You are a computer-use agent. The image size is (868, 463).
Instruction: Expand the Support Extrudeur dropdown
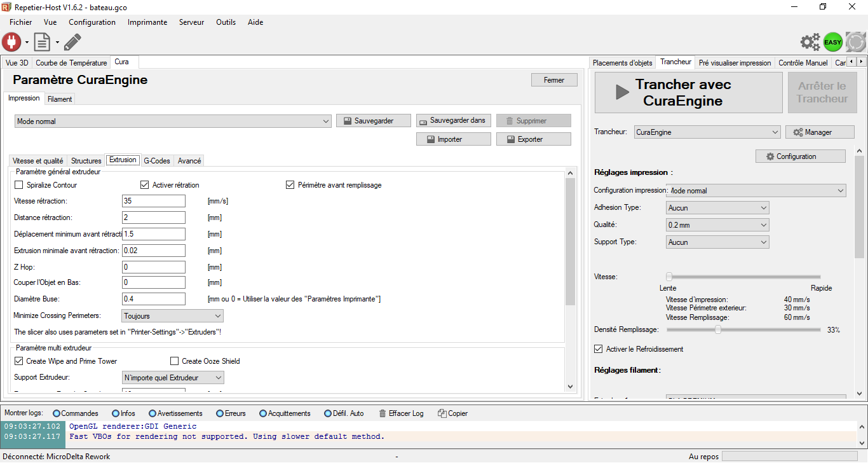point(173,378)
